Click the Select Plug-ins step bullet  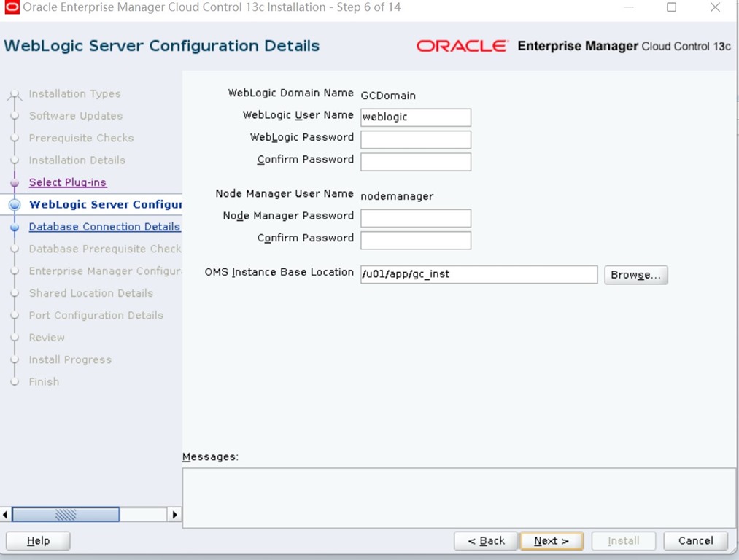click(15, 183)
